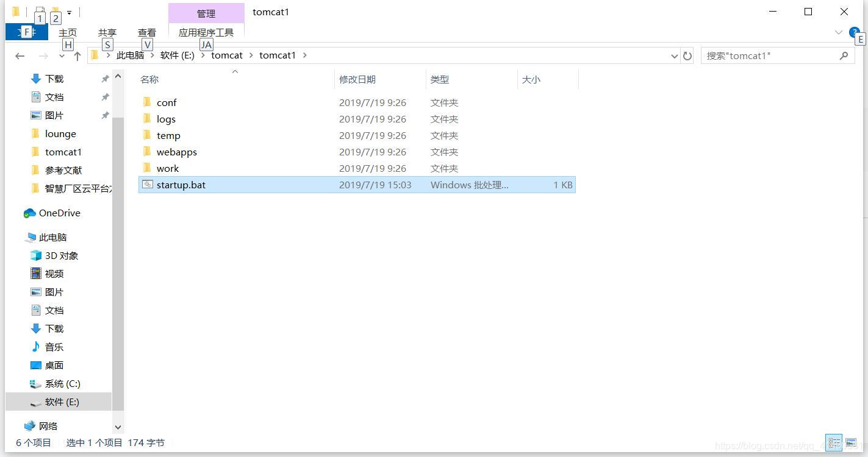Open the 主页 ribbon tab
This screenshot has height=457, width=868.
68,32
